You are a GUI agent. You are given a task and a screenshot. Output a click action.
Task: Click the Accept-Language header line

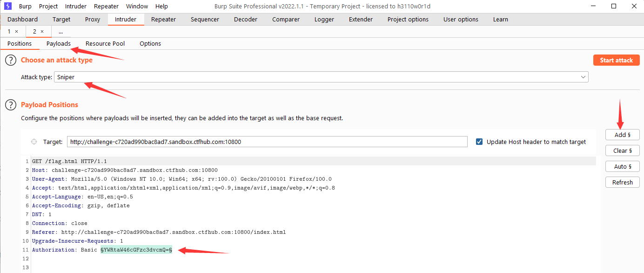82,197
